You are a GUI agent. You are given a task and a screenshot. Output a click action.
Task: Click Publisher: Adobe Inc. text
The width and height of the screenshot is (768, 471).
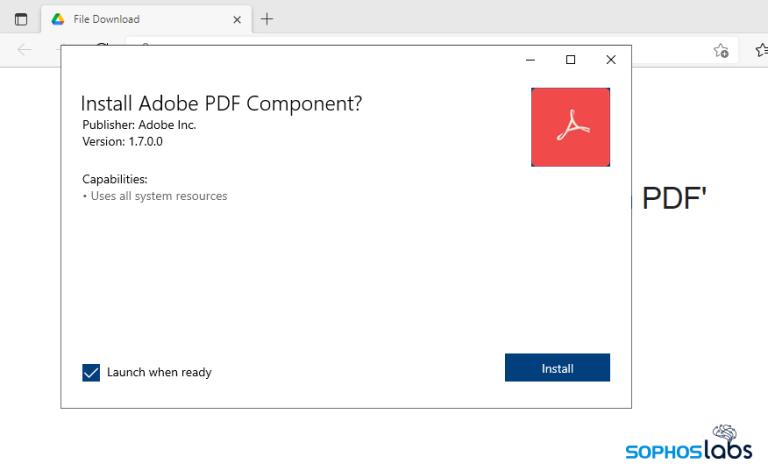click(139, 125)
